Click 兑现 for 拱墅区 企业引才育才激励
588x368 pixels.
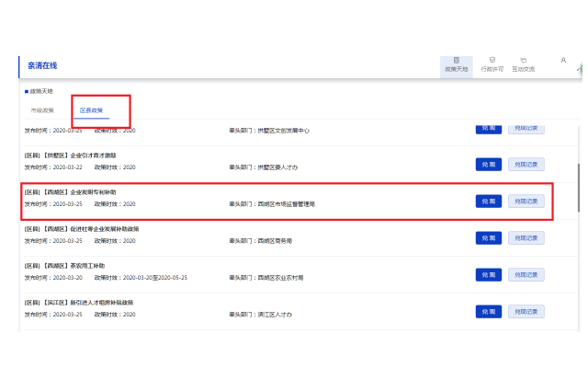pos(488,165)
